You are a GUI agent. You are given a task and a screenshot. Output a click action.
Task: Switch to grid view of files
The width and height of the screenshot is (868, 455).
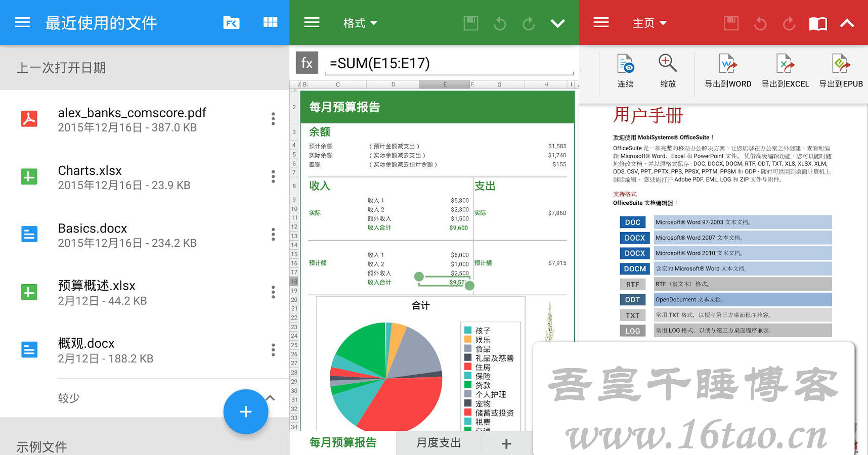tap(270, 23)
